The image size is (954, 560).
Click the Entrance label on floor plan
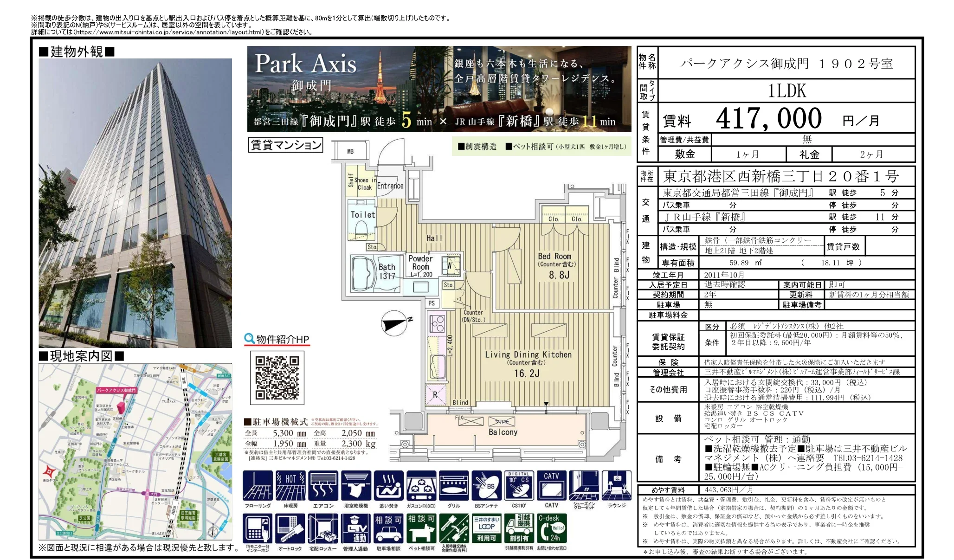tap(390, 186)
